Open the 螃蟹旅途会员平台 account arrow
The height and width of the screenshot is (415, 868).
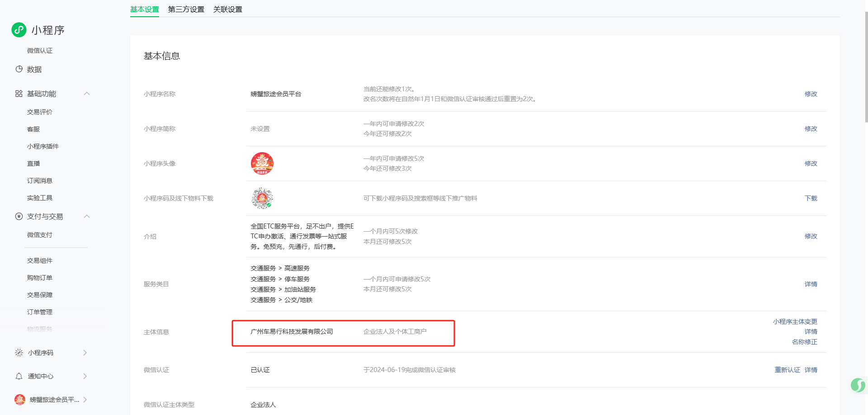click(85, 400)
